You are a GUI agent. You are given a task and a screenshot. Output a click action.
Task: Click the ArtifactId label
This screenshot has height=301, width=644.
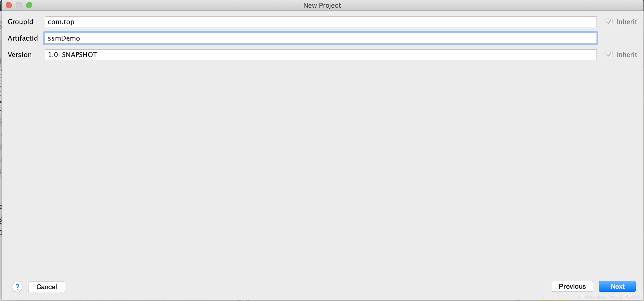click(23, 38)
